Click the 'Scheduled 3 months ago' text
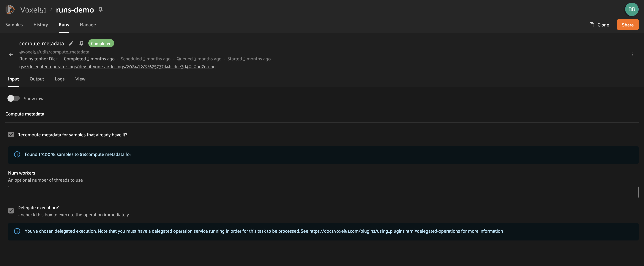644x266 pixels. tap(146, 59)
